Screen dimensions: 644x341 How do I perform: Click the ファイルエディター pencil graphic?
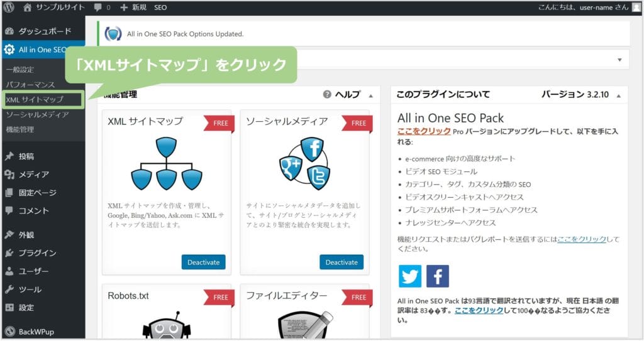(x=306, y=325)
